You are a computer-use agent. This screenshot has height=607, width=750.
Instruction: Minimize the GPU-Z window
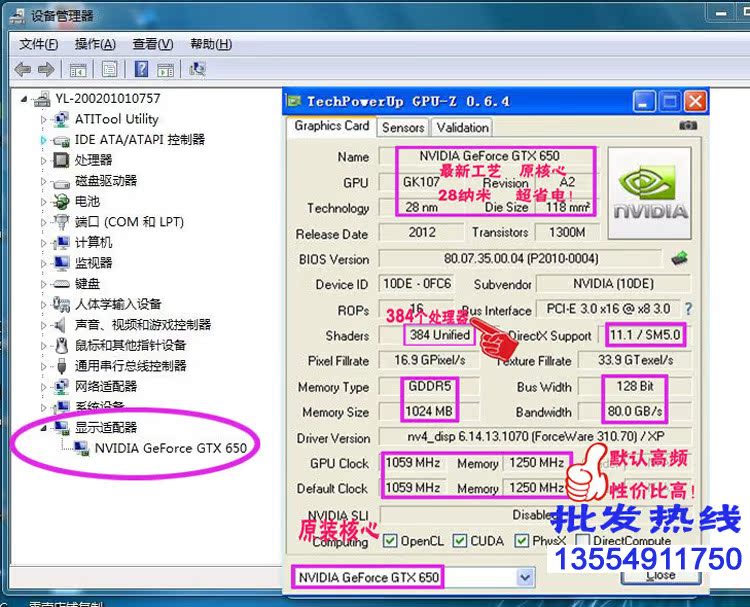[643, 101]
